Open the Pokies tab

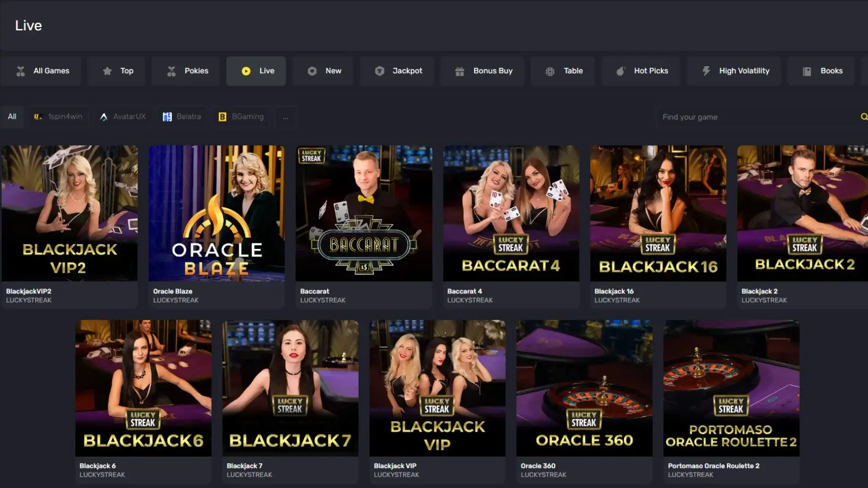(186, 71)
